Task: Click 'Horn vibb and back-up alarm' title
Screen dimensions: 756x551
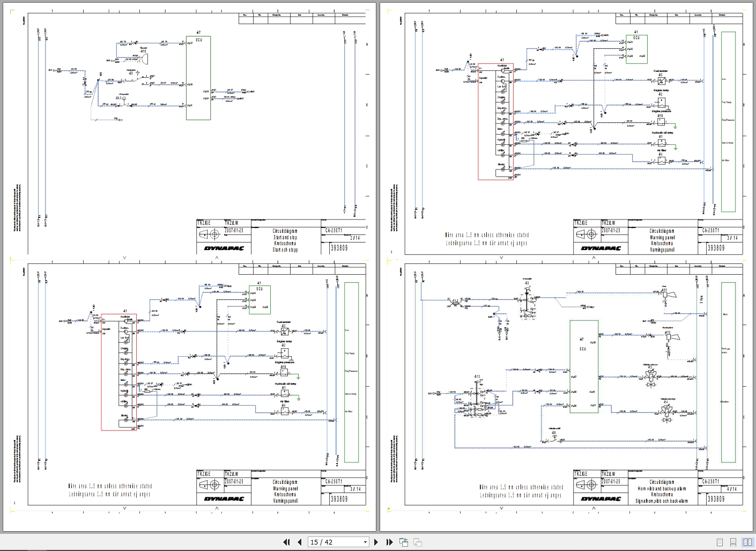Action: click(x=662, y=489)
